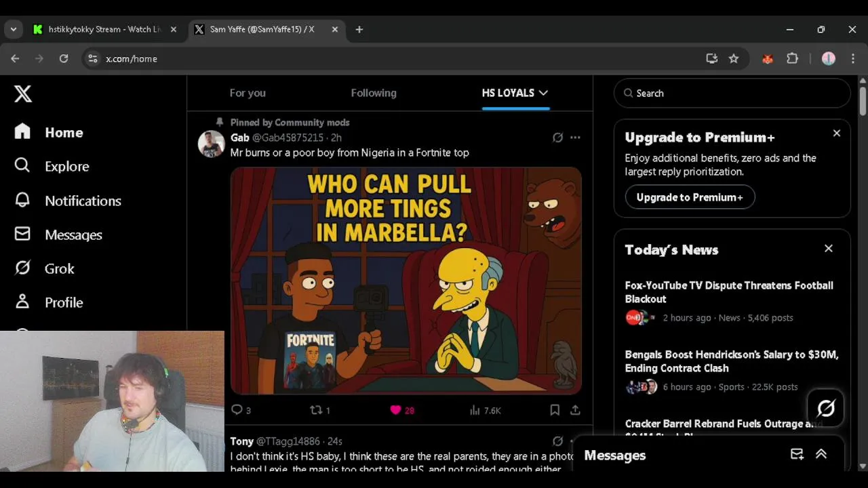Click Gab's username link
The height and width of the screenshot is (488, 868).
coord(288,138)
